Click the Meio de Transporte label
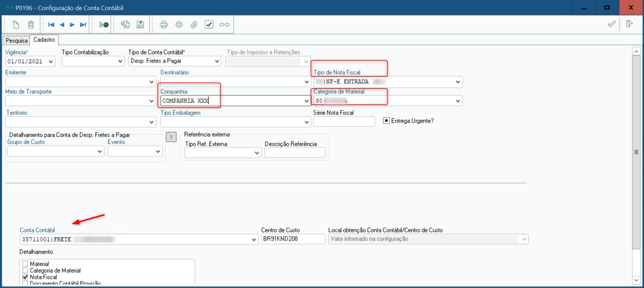The height and width of the screenshot is (288, 644). click(x=29, y=92)
